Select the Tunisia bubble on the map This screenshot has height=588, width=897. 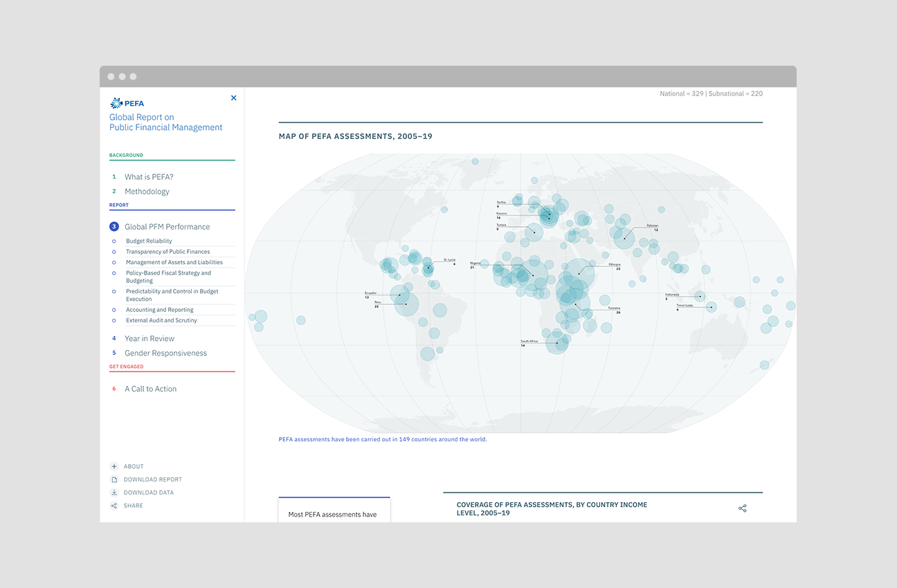[x=534, y=232]
